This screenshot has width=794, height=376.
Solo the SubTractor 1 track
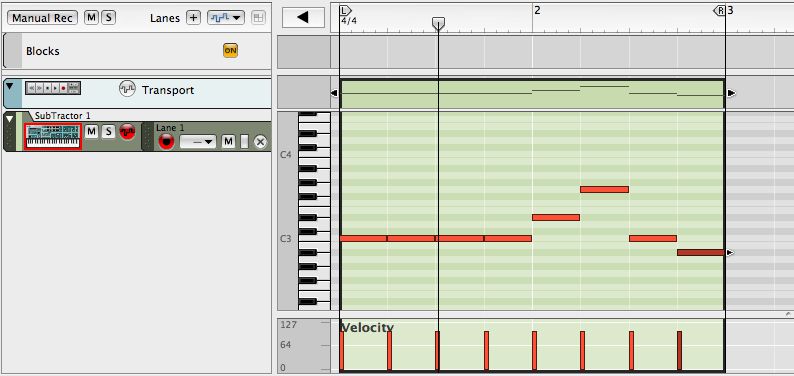coord(108,132)
